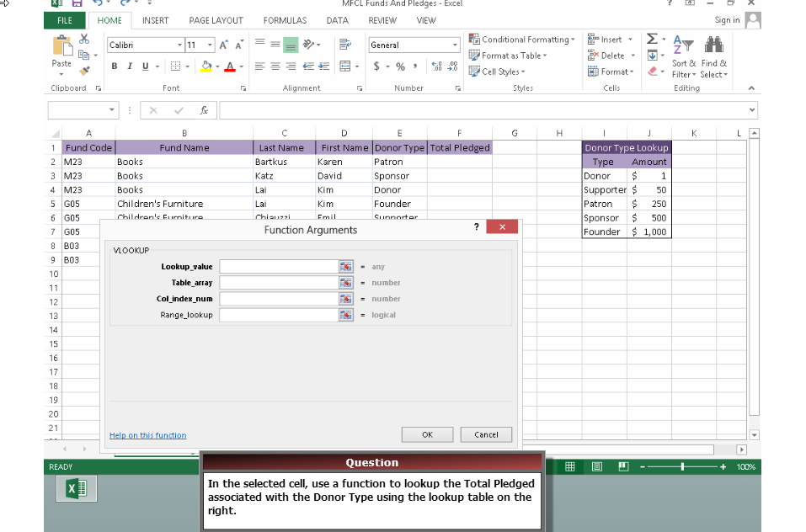Apply bold formatting
Viewport: 806px width, 532px height.
click(115, 66)
